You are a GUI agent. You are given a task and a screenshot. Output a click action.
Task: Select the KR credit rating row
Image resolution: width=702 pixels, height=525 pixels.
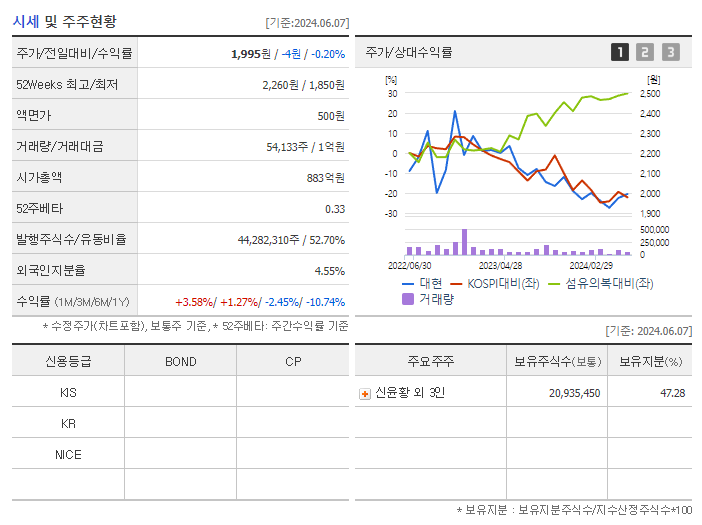(x=180, y=423)
